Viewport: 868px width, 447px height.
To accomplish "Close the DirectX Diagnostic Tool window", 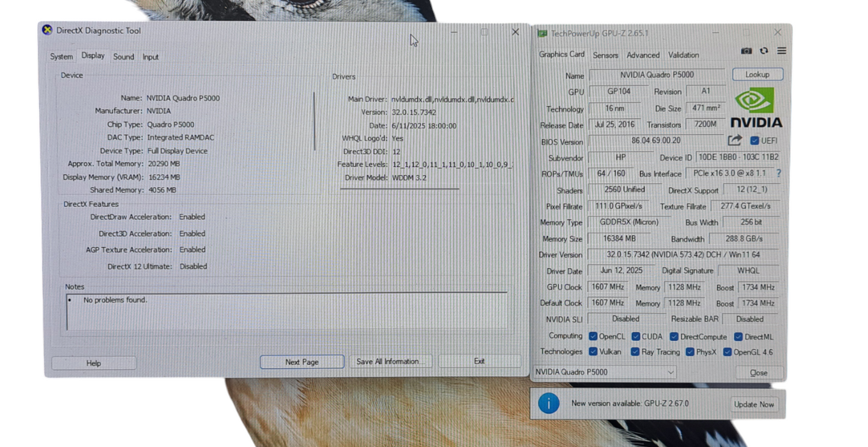I will click(x=515, y=32).
